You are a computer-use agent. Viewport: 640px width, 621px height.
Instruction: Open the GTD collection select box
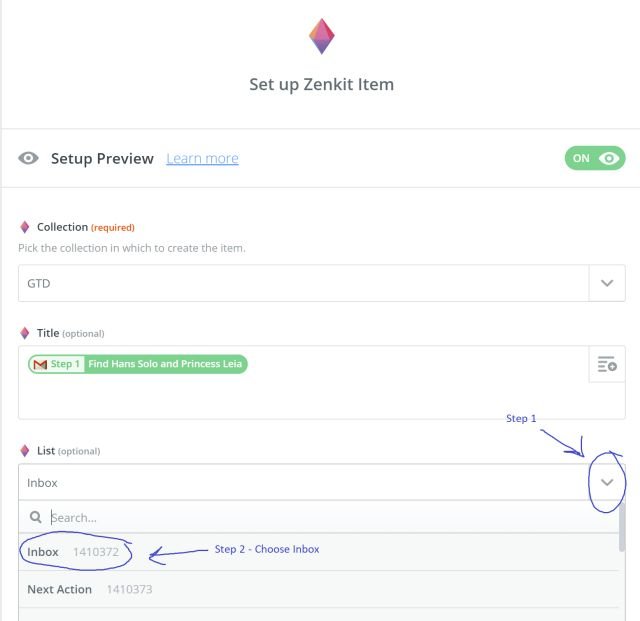(322, 283)
